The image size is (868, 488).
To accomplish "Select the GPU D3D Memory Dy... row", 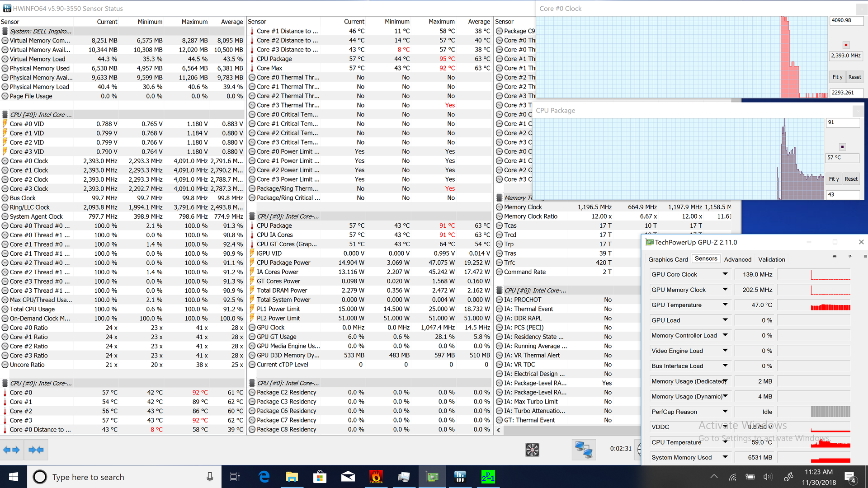I will tap(370, 355).
